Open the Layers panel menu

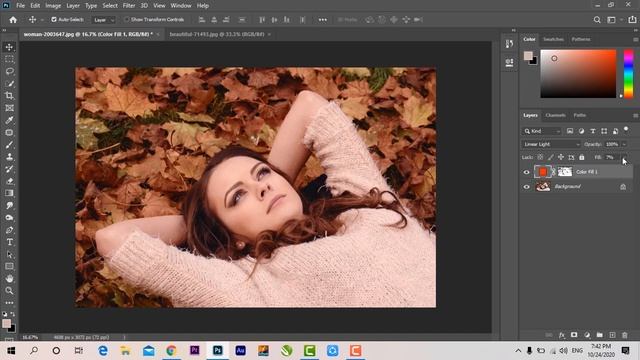tap(636, 116)
